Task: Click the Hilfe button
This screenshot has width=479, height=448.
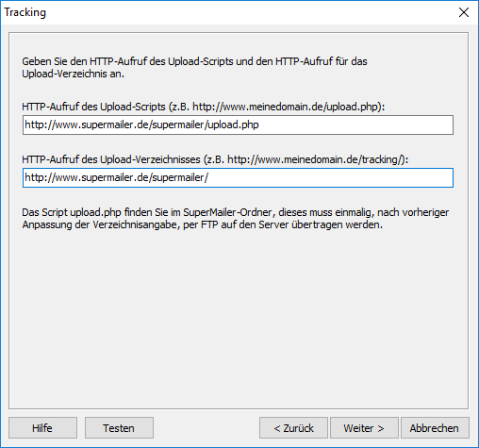Action: (42, 427)
